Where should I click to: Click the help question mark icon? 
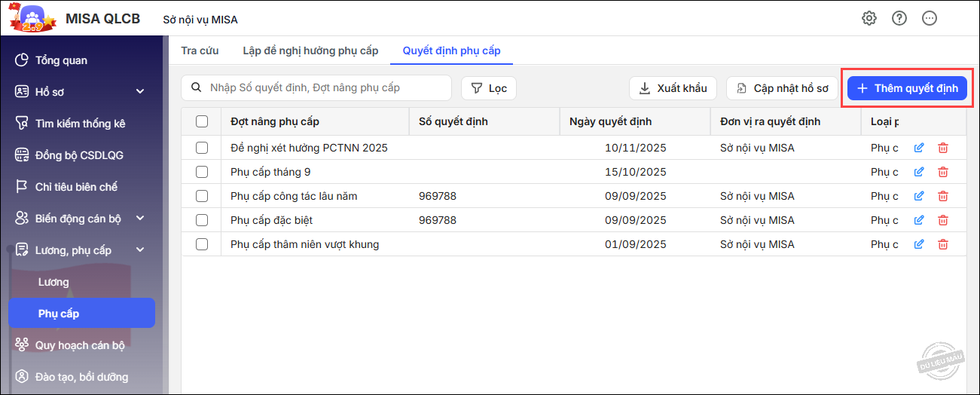click(899, 18)
